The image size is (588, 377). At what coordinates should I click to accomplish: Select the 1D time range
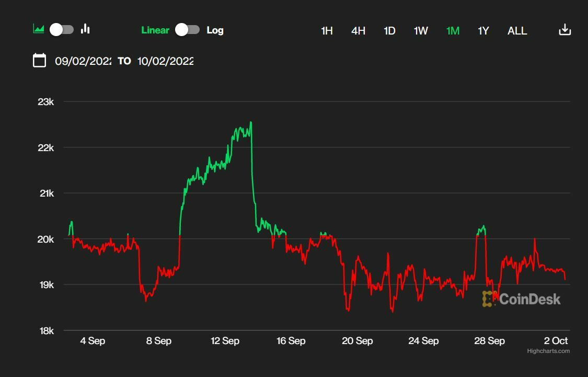coord(389,31)
